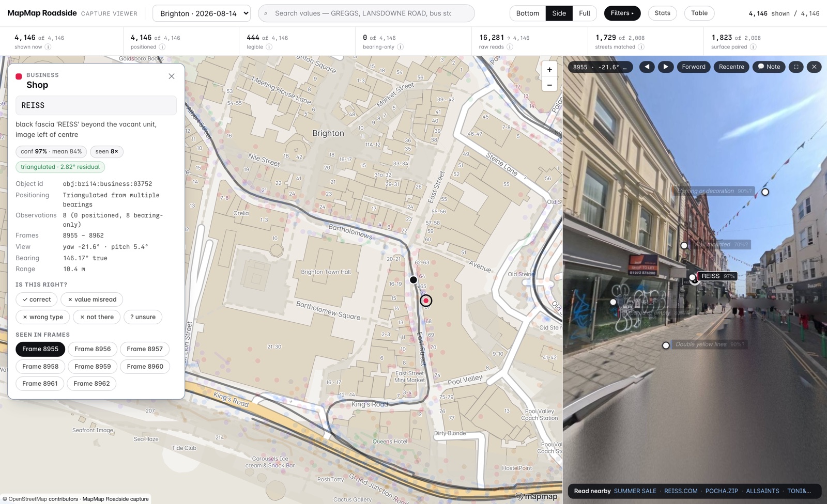Image resolution: width=827 pixels, height=504 pixels.
Task: Close the REISS Shop details panel
Action: click(x=172, y=76)
